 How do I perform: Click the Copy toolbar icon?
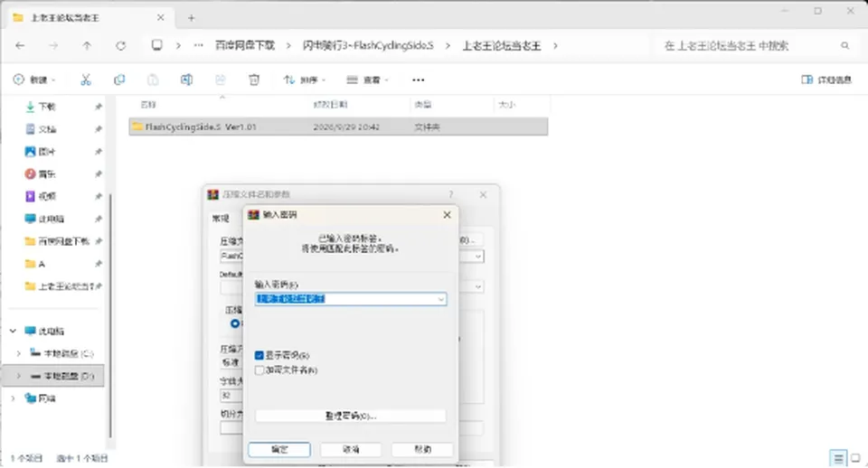119,80
